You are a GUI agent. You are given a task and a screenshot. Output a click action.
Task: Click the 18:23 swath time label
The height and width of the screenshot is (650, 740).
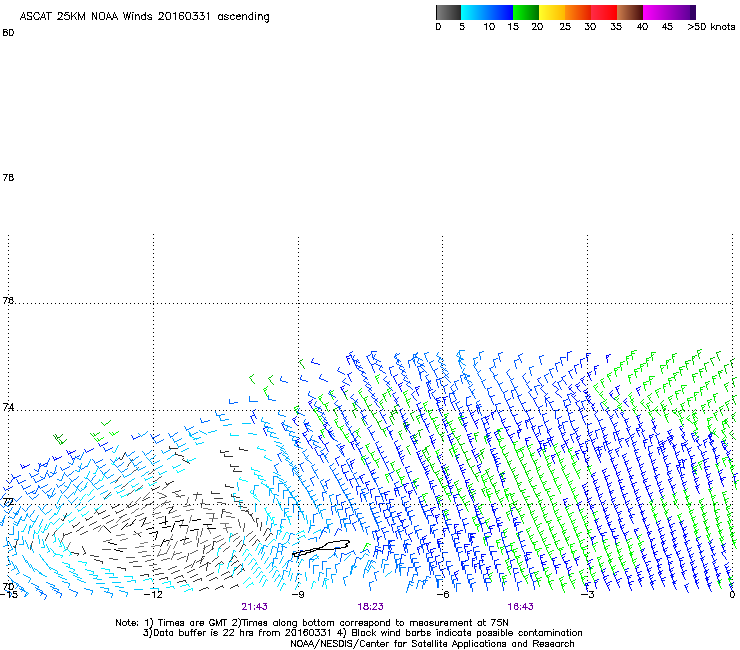tap(370, 607)
